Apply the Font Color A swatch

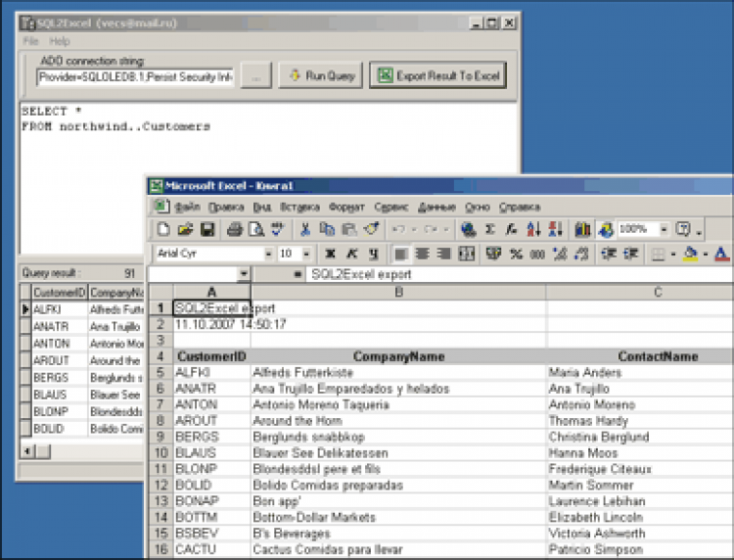click(x=721, y=254)
